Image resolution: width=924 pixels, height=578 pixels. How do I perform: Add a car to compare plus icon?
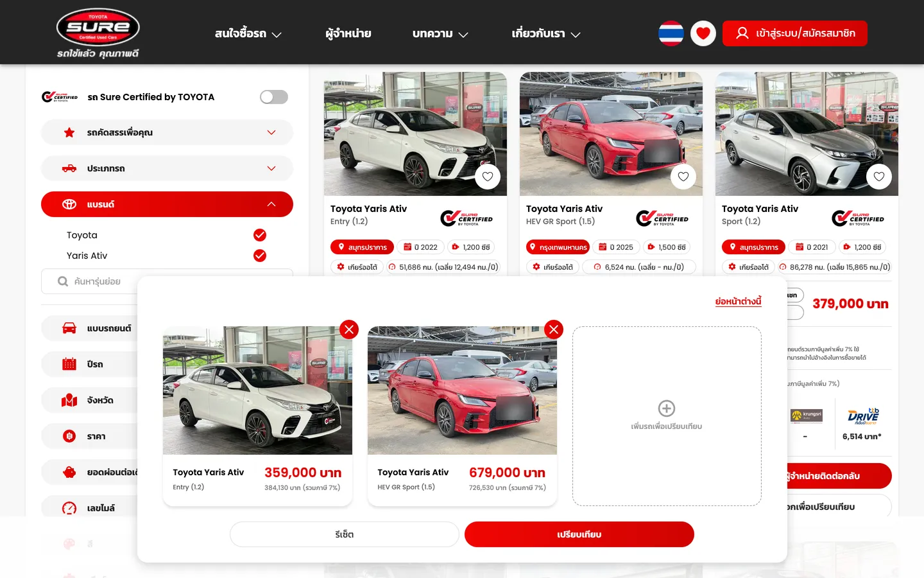coord(667,408)
